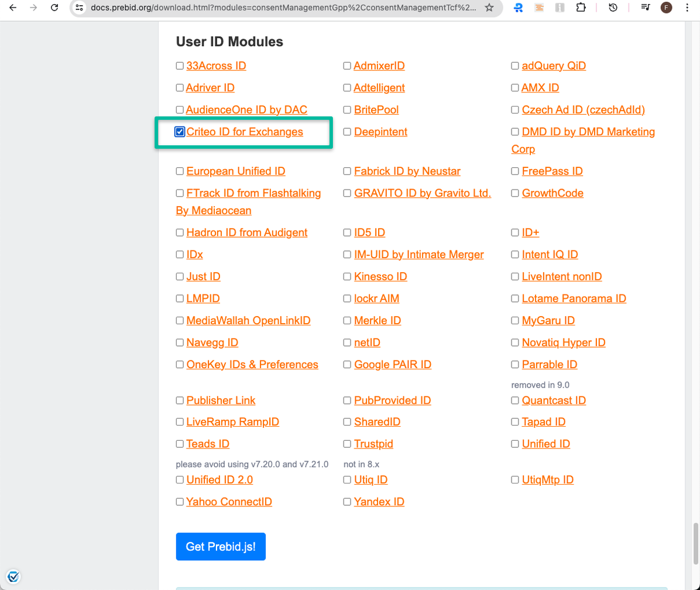Check the PubProvided ID checkbox
Viewport: 700px width, 590px height.
[x=347, y=400]
